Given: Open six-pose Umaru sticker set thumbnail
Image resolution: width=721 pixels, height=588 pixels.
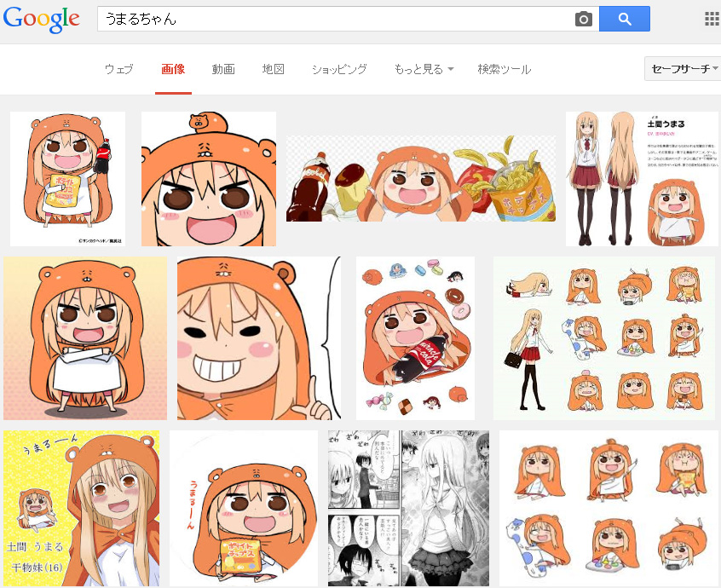Looking at the screenshot, I should [609, 509].
